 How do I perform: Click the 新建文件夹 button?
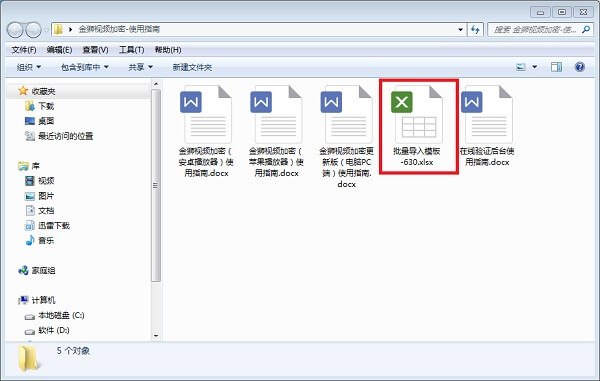click(192, 67)
